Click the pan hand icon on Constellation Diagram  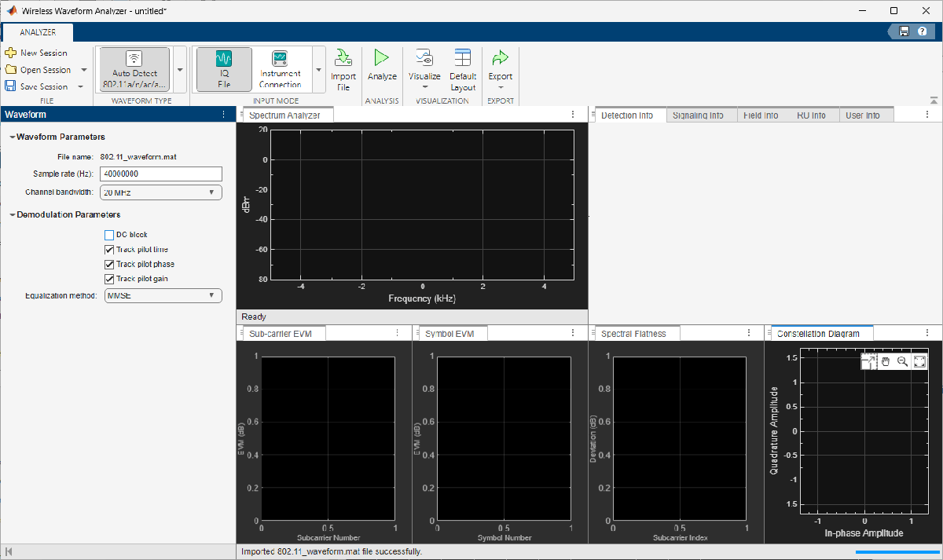(x=886, y=361)
